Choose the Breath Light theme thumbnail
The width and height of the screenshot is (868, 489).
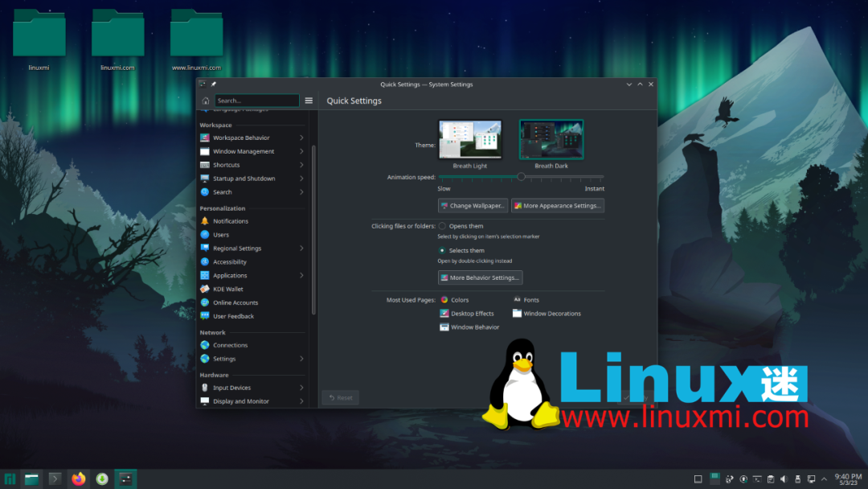click(470, 140)
